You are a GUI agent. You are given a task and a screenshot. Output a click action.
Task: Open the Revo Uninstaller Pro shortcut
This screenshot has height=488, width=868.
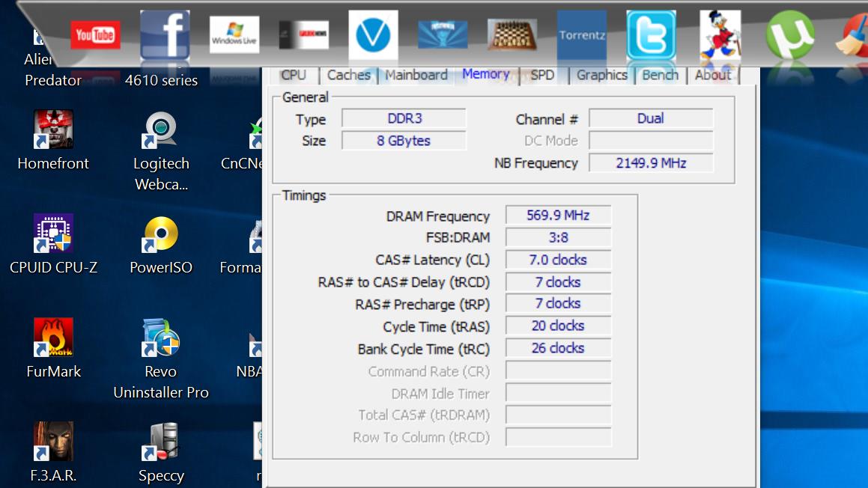coord(161,359)
